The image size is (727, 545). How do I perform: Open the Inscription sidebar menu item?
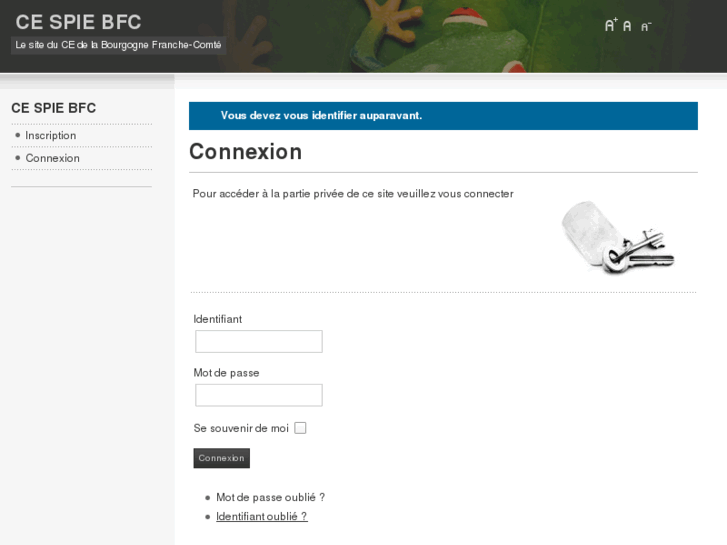pos(51,135)
